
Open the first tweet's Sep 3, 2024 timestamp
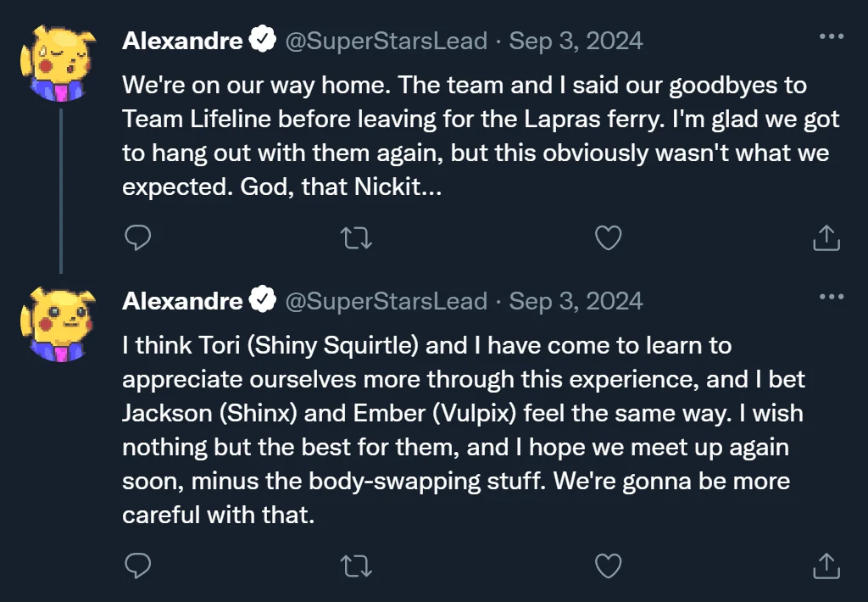[x=576, y=41]
